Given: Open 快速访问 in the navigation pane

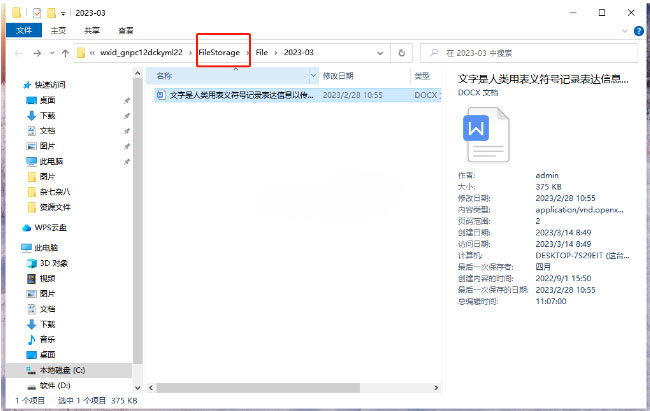Looking at the screenshot, I should click(50, 85).
